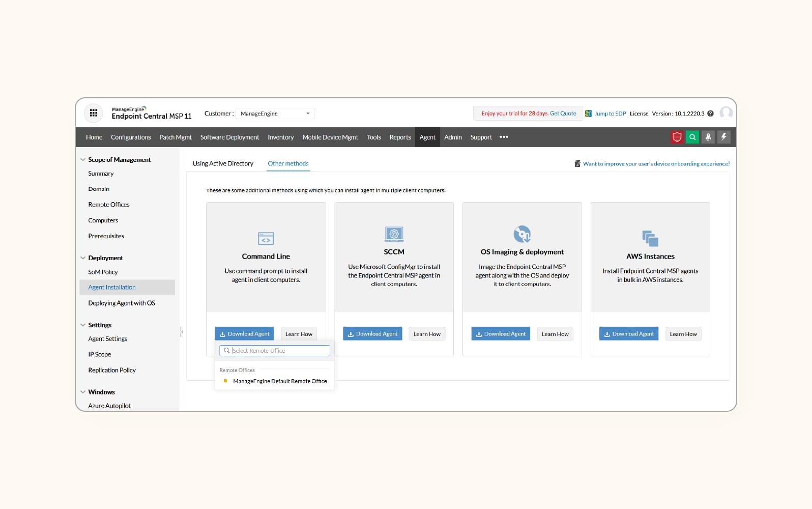Open Replication Policy in the sidebar

point(112,371)
